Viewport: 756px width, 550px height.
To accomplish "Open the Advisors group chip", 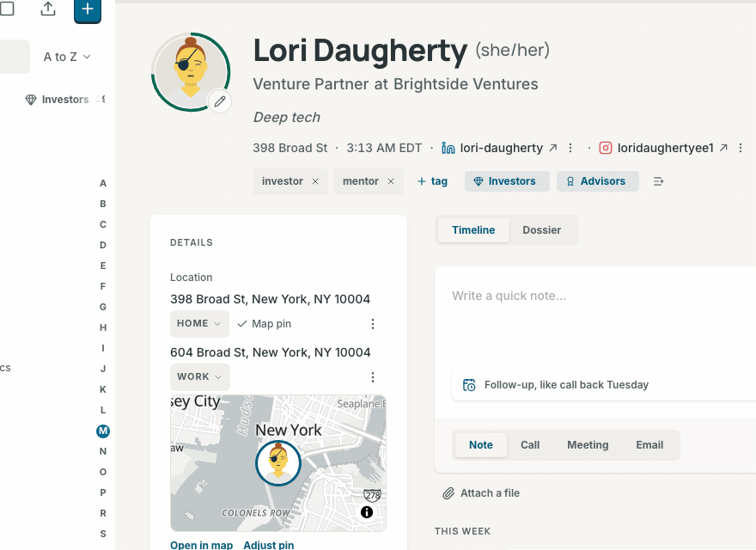I will pos(597,181).
